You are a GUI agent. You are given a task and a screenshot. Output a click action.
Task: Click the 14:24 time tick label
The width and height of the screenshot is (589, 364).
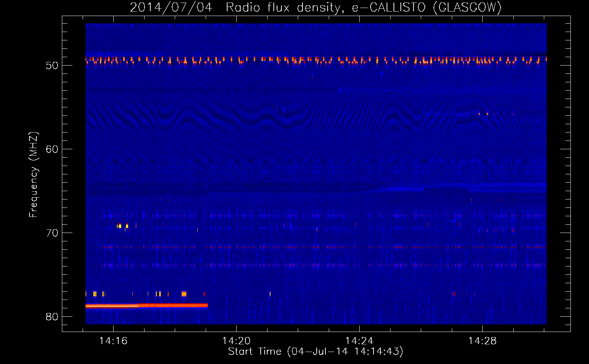click(359, 341)
